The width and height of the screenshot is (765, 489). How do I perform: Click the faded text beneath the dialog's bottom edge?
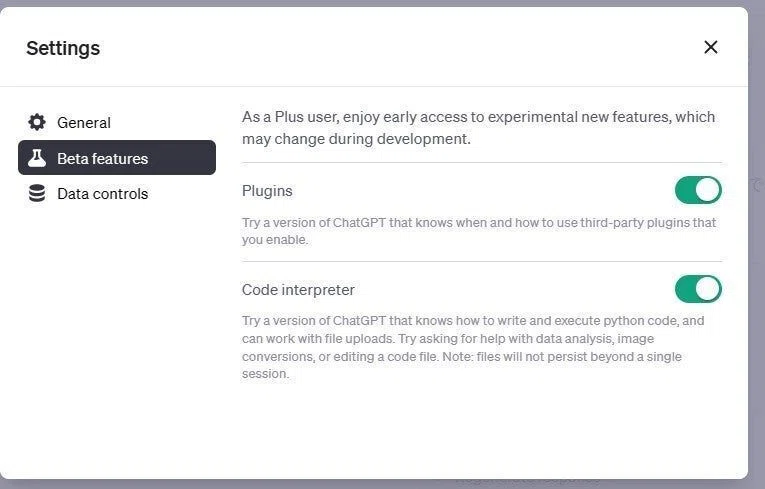(528, 480)
